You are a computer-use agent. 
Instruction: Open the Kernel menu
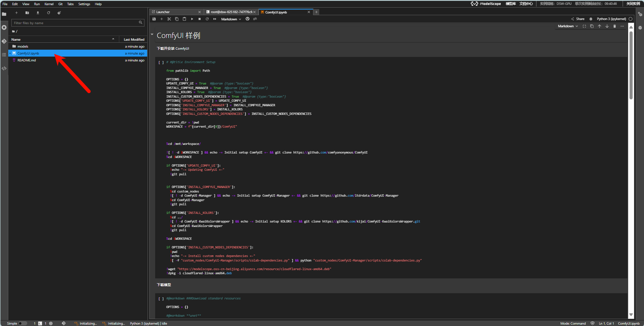(x=49, y=4)
